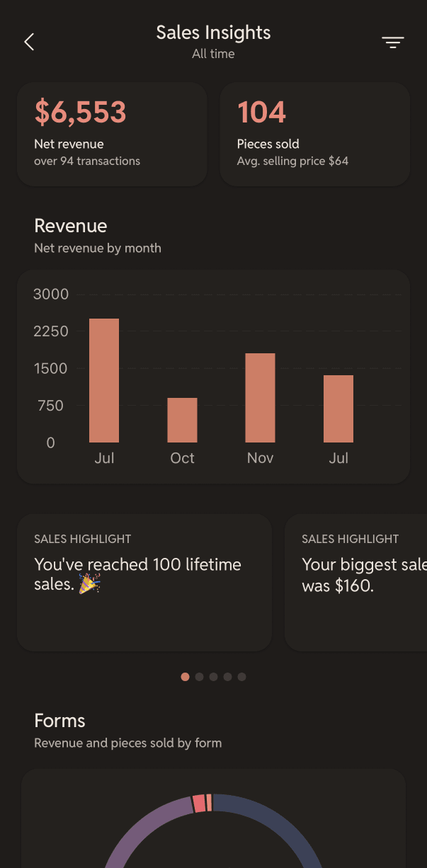Open the 100 lifetime sales highlight card
Screen dimensions: 427x868
pos(144,583)
